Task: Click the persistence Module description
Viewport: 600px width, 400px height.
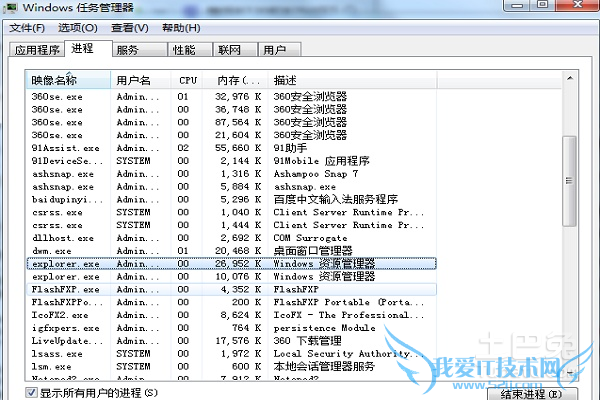Action: point(324,328)
